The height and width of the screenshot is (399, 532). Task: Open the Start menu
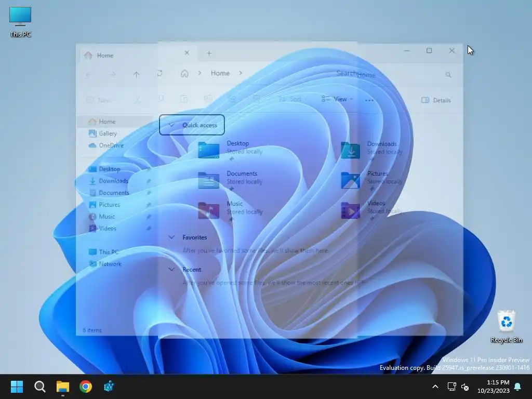pos(17,386)
